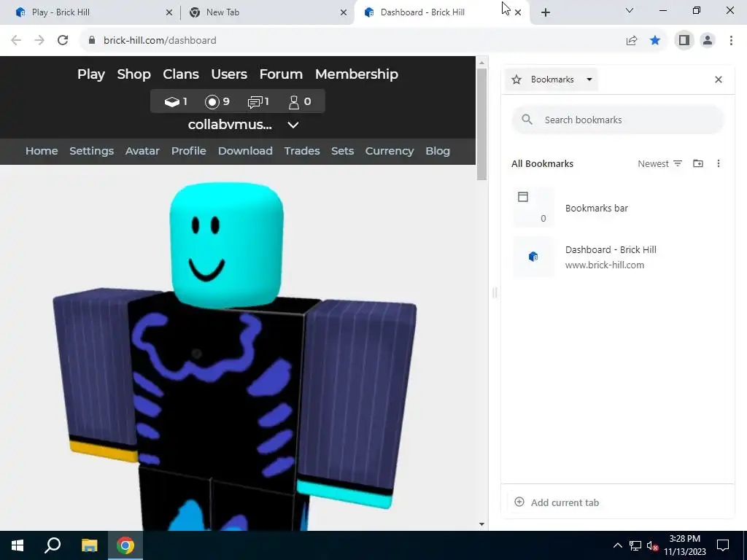Click the blue bookmark star icon
This screenshot has height=560, width=747.
[x=655, y=40]
